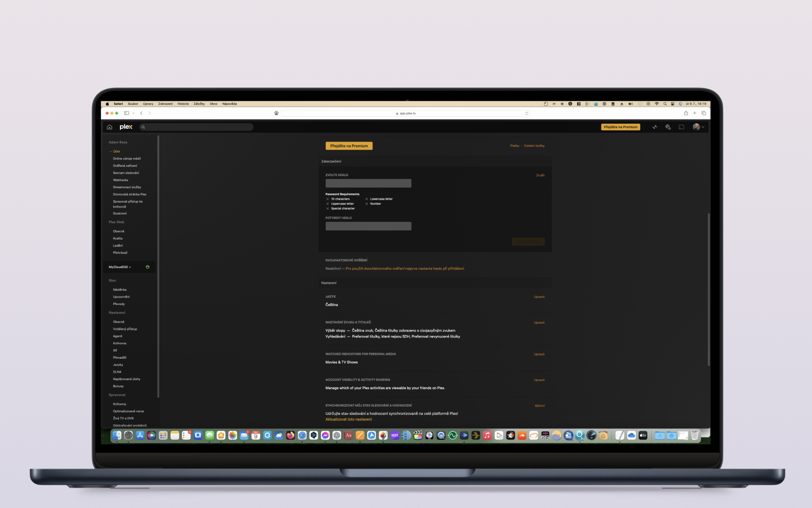This screenshot has height=508, width=812.
Task: Show Safari tab overview icon
Action: coord(704,113)
